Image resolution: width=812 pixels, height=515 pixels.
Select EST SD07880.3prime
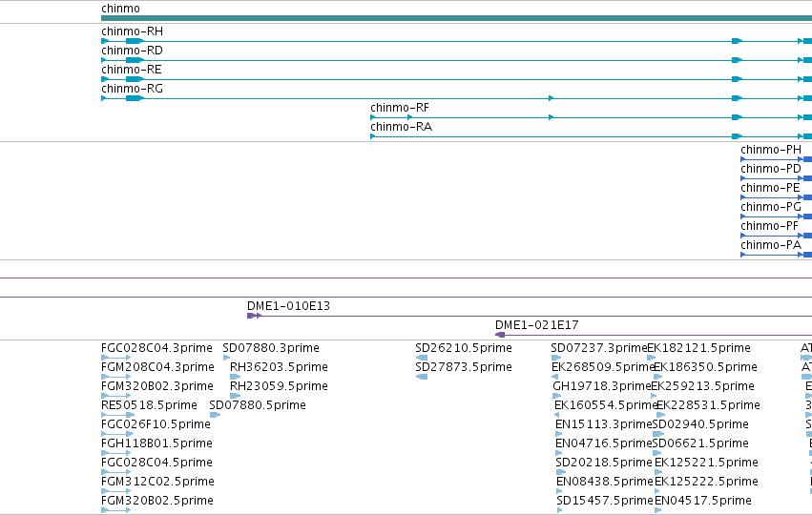(x=271, y=348)
